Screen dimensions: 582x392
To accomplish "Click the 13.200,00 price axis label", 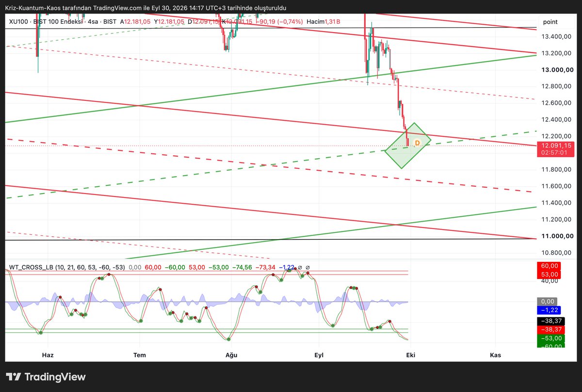I will [557, 53].
